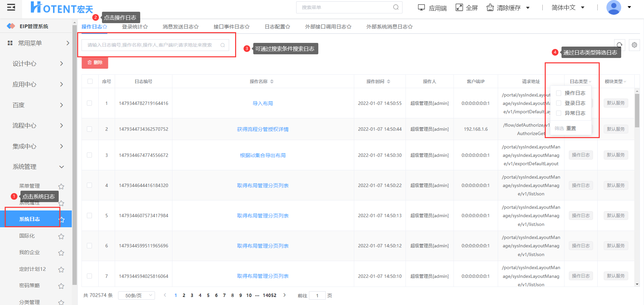Screen dimensions: 644x305
Task: Open the 简体中文 language dropdown
Action: pos(568,7)
